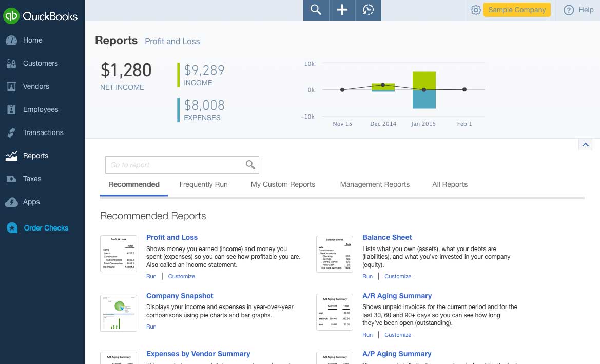Viewport: 600px width, 364px height.
Task: Open Transactions section
Action: 43,132
